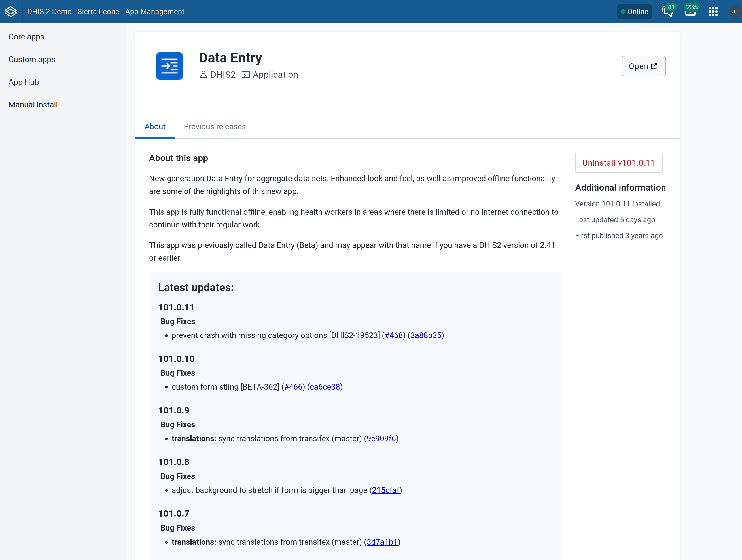The image size is (742, 560).
Task: Uninstall v101.0.11 of the app
Action: tap(618, 163)
